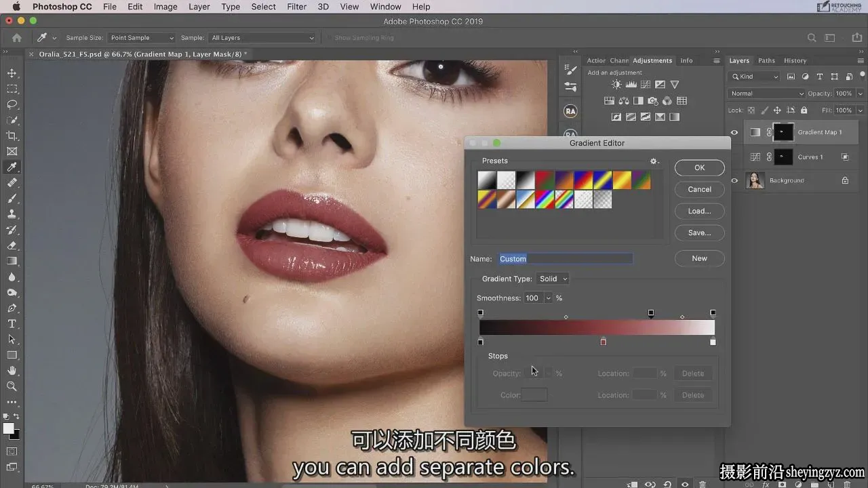Select the Clone Stamp tool
The width and height of the screenshot is (868, 488).
click(x=12, y=214)
